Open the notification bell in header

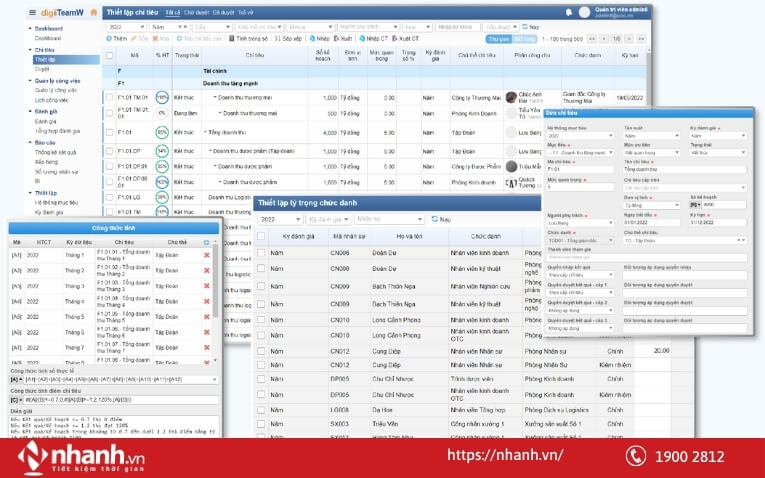coord(569,12)
